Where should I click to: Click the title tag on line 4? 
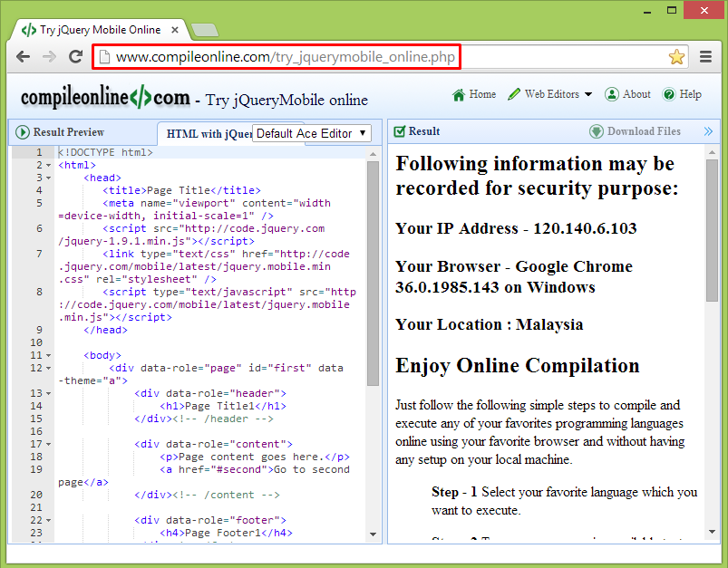181,191
